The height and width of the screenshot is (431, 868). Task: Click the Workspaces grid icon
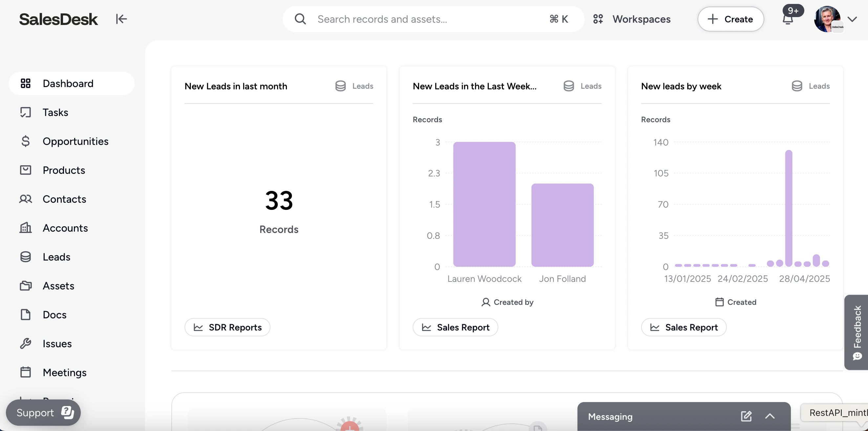[x=598, y=19]
